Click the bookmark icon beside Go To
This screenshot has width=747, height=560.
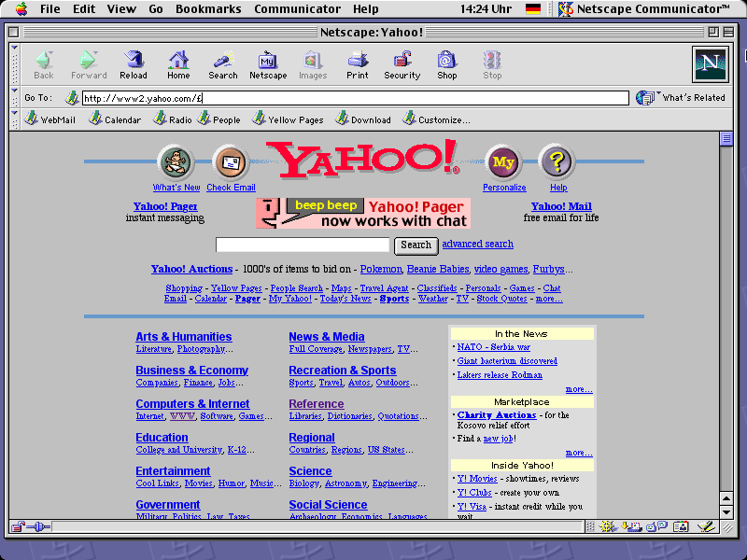(x=72, y=98)
